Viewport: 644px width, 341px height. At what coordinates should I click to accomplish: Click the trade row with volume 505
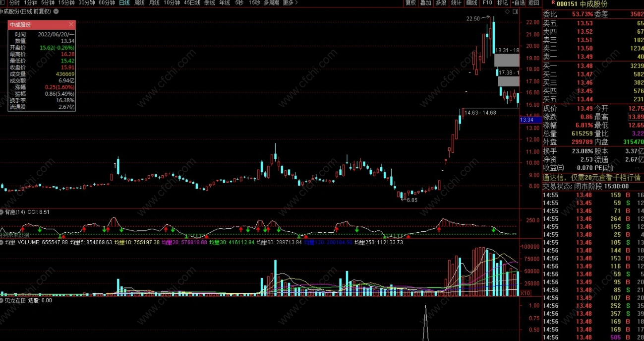pos(593,338)
